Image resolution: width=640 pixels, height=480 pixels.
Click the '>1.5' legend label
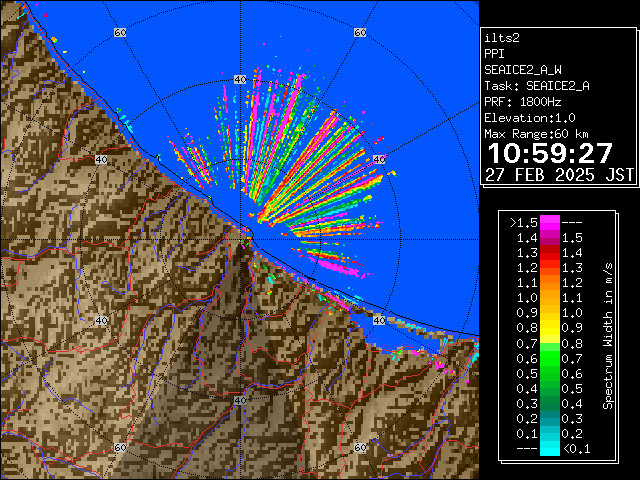[x=524, y=223]
